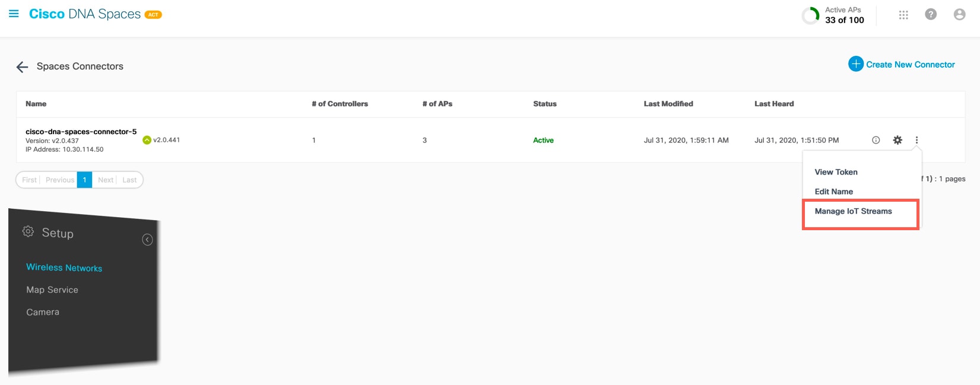Go to First page in pagination
980x385 pixels.
pos(29,180)
